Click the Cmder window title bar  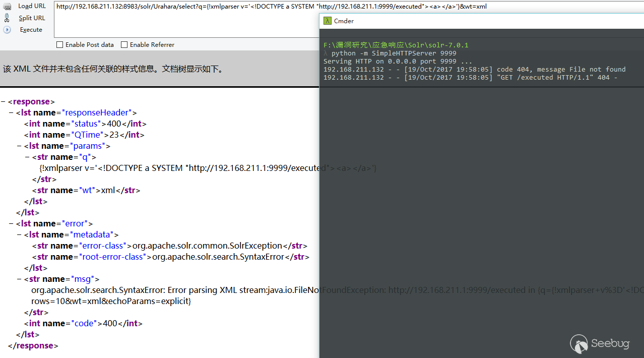click(x=482, y=21)
